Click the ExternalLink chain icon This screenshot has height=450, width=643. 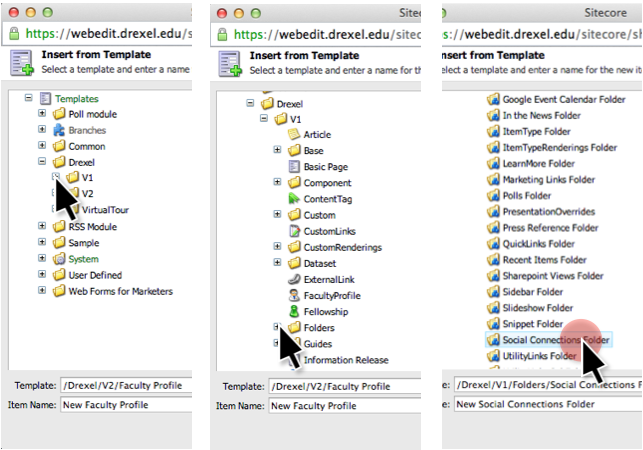(x=294, y=279)
